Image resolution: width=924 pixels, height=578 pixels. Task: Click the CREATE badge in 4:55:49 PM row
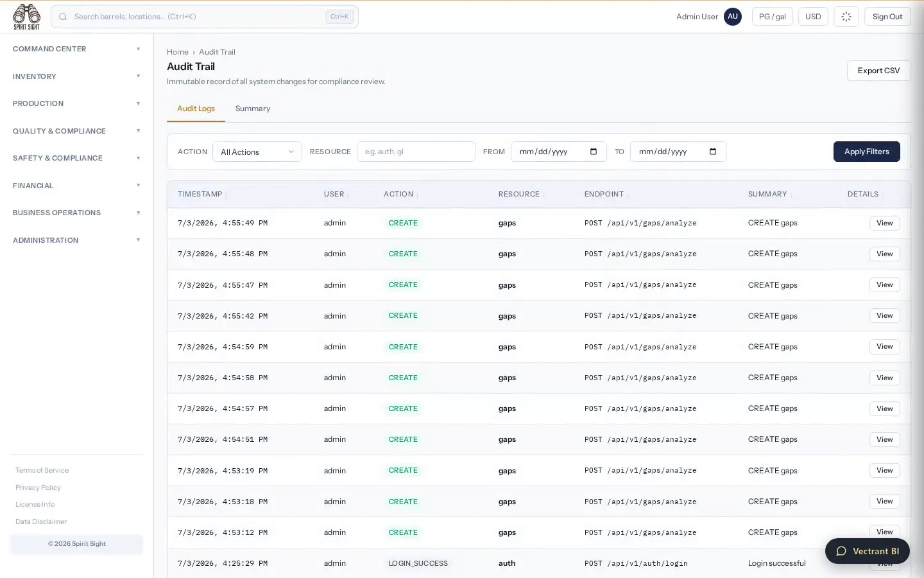pos(403,223)
